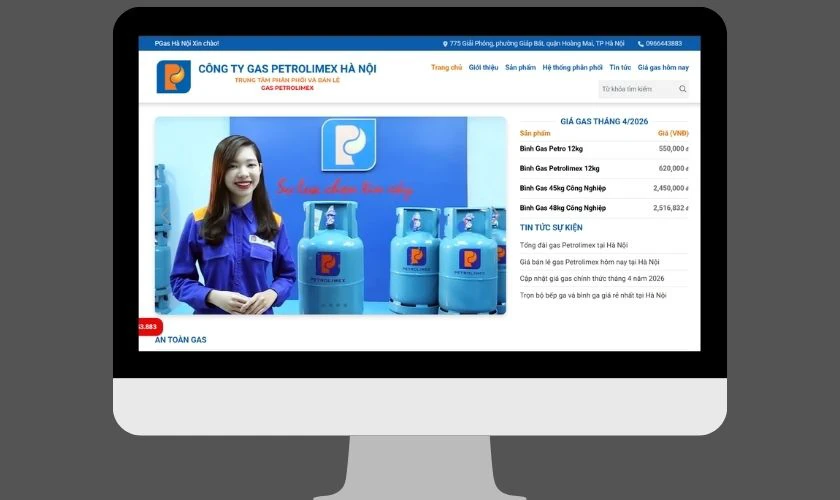This screenshot has width=840, height=500.
Task: Click the AN TOÀN GAS section heading
Action: (x=181, y=340)
